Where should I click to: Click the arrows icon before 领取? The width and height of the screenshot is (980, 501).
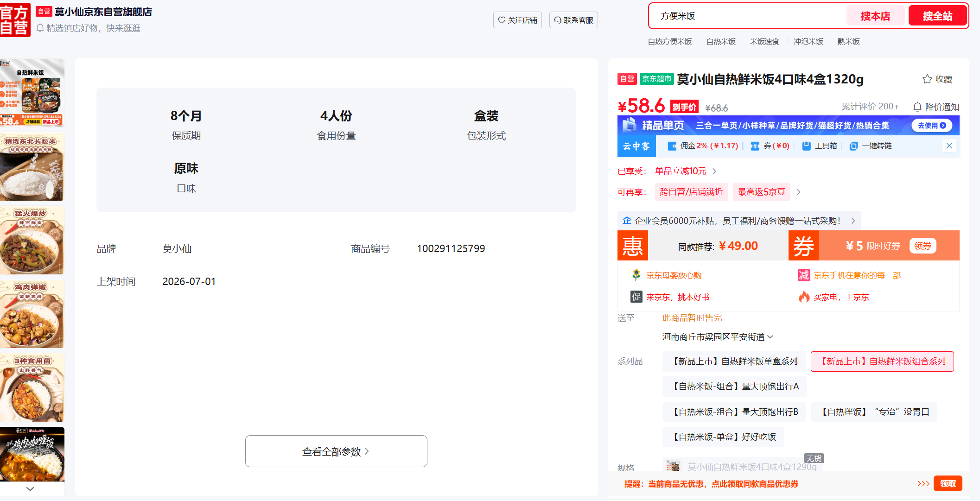coord(923,484)
